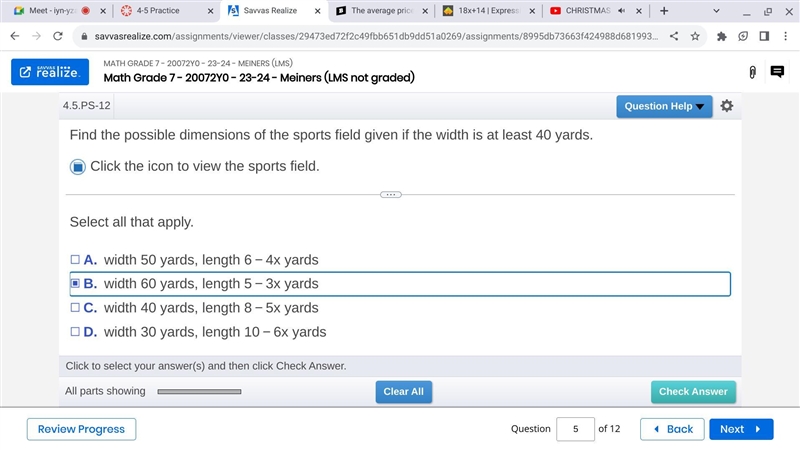Screen dimensions: 800x450
Task: Open the sports field figure icon
Action: click(x=78, y=167)
